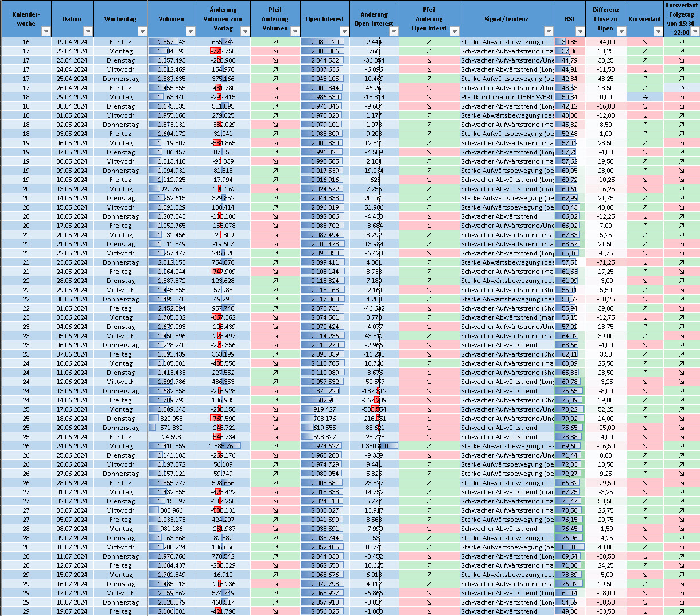The width and height of the screenshot is (700, 616).
Task: Open the Änderung Open-Interest filter dropdown
Action: point(394,32)
